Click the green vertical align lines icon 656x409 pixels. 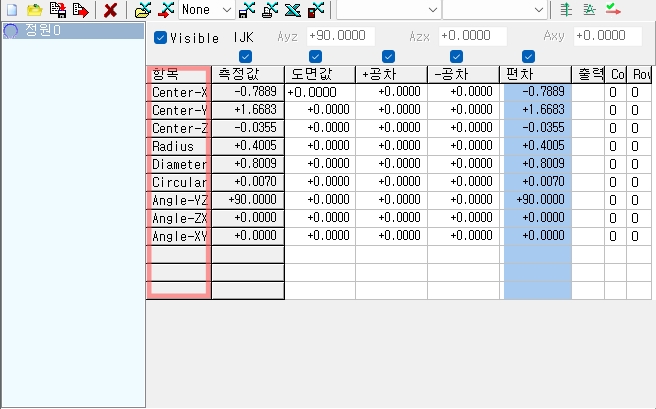click(x=566, y=9)
